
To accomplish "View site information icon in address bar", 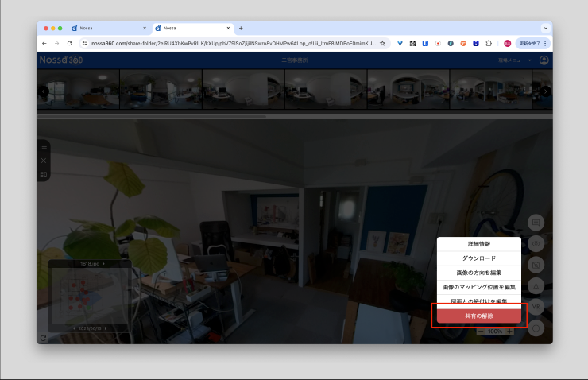I will click(85, 44).
